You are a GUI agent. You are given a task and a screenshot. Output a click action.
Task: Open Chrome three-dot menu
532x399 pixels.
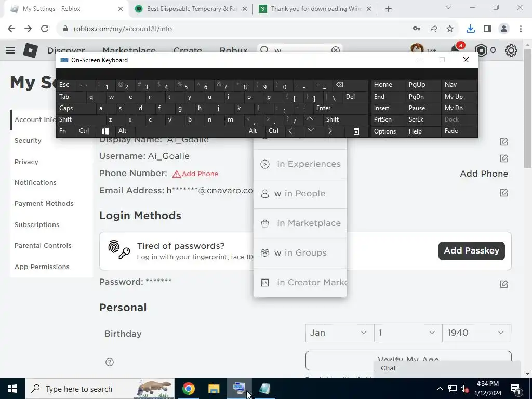click(521, 29)
